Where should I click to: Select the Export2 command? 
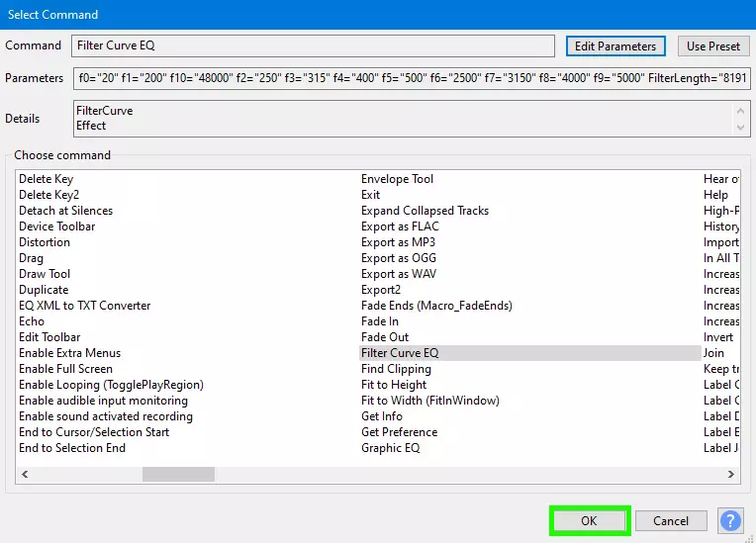point(381,290)
